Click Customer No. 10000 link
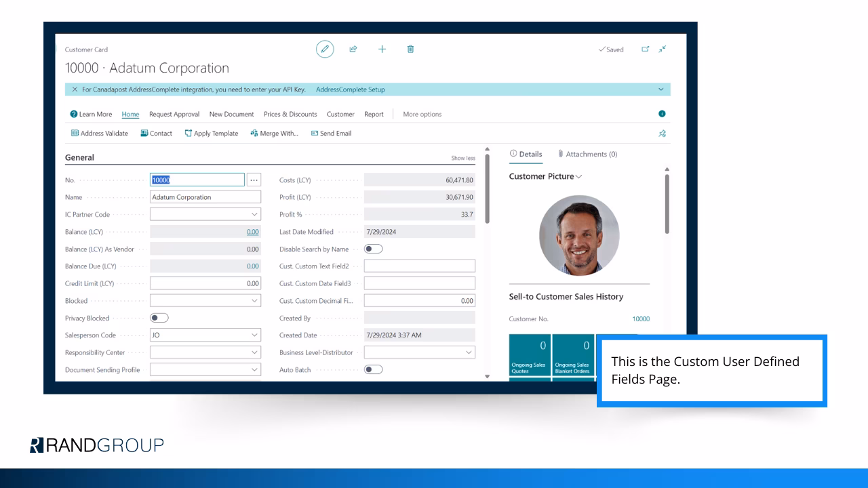 [641, 319]
